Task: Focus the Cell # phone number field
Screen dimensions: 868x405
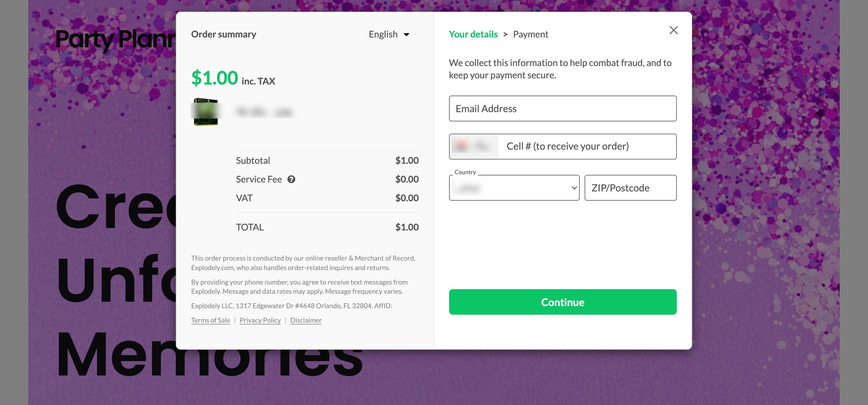Action: (x=586, y=146)
